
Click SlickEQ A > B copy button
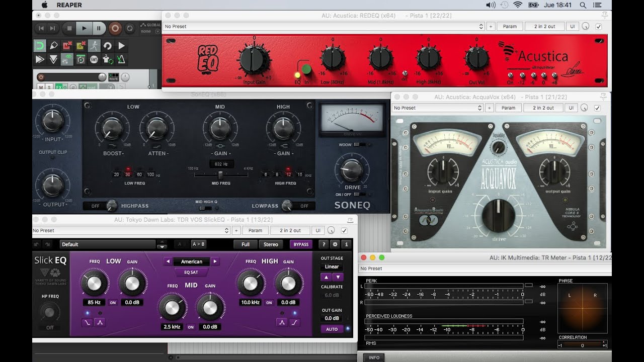[x=199, y=244]
